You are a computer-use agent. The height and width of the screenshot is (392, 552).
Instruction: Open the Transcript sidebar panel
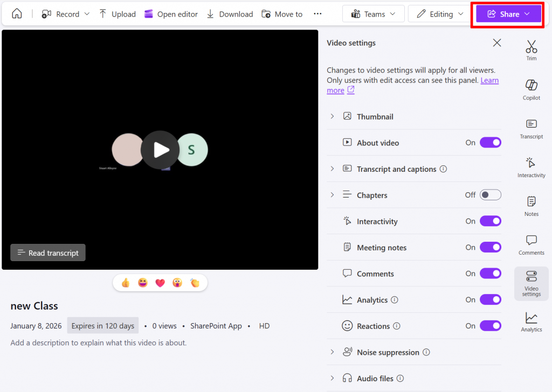tap(531, 128)
